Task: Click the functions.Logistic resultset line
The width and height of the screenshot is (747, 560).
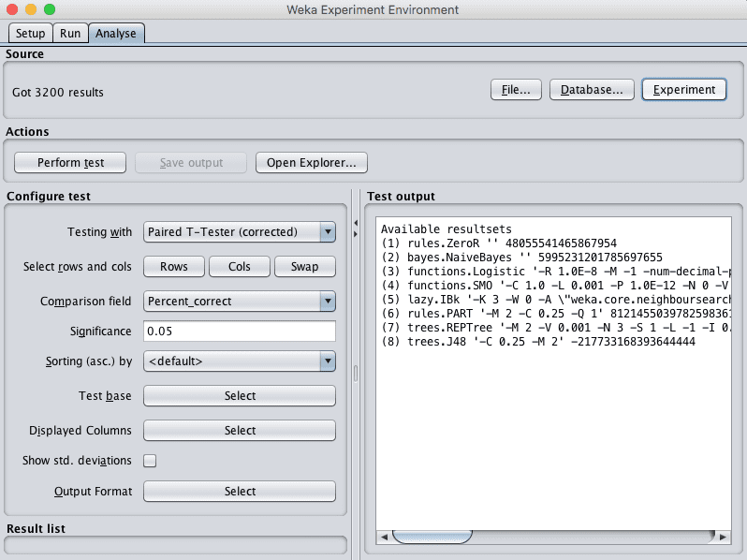Action: click(x=556, y=272)
